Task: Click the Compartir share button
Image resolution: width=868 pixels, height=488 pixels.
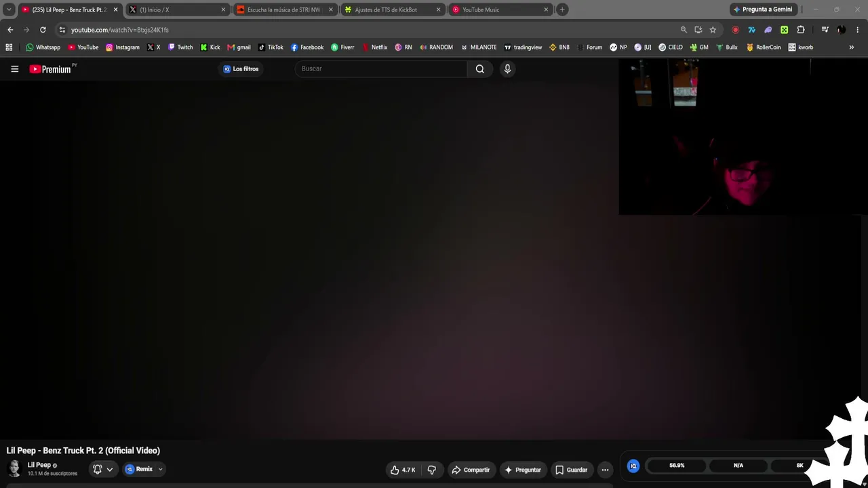Action: (471, 470)
